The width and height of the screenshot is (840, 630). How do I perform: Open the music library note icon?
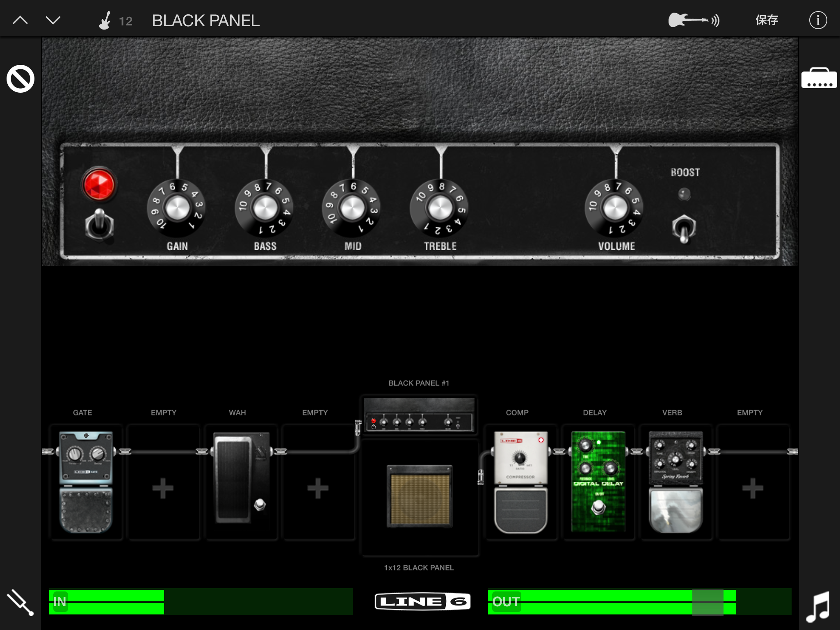[818, 607]
